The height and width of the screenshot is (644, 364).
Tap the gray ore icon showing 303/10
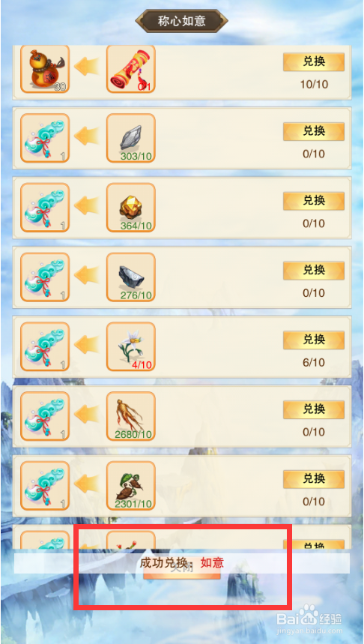[131, 138]
